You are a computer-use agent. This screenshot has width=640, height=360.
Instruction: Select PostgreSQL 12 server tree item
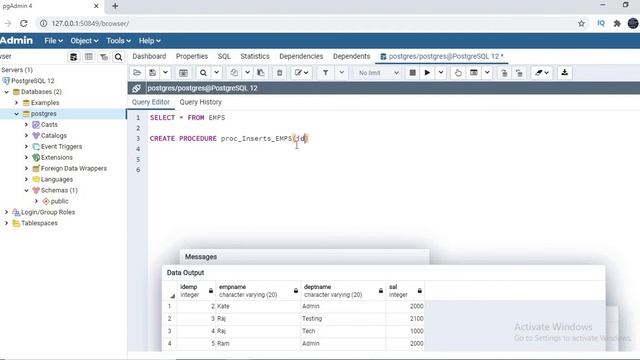pos(32,81)
